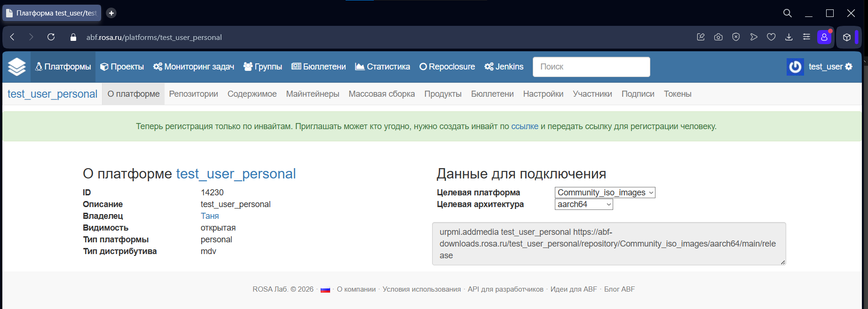Click the player triangle icon in address bar
868x309 pixels.
click(x=754, y=37)
